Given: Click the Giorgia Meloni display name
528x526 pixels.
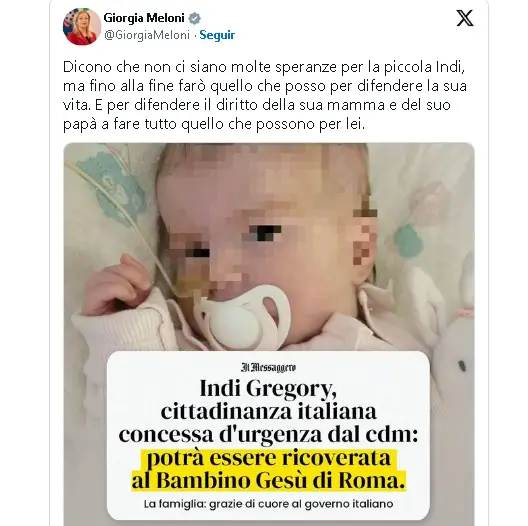Looking at the screenshot, I should tap(144, 18).
